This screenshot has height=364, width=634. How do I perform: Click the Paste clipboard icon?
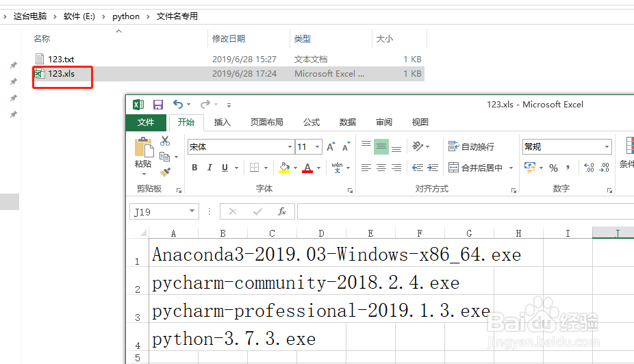144,147
